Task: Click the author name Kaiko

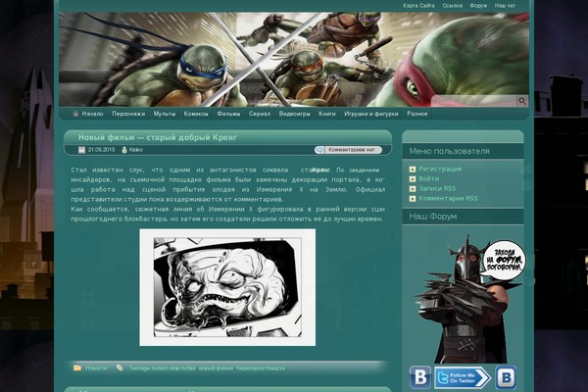Action: (136, 150)
